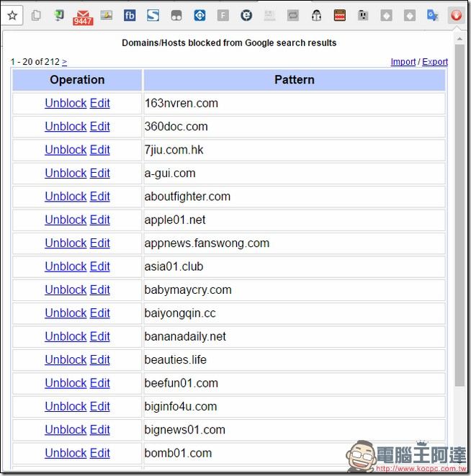The image size is (471, 476).
Task: Unblock 163nvren.com
Action: tap(66, 103)
